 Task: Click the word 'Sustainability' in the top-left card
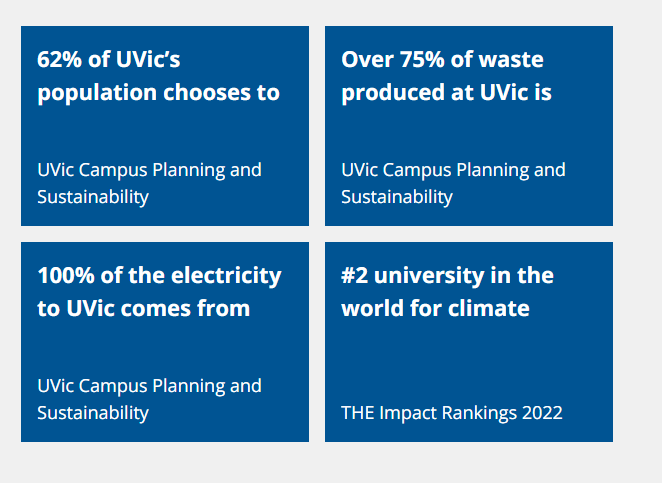pos(93,197)
